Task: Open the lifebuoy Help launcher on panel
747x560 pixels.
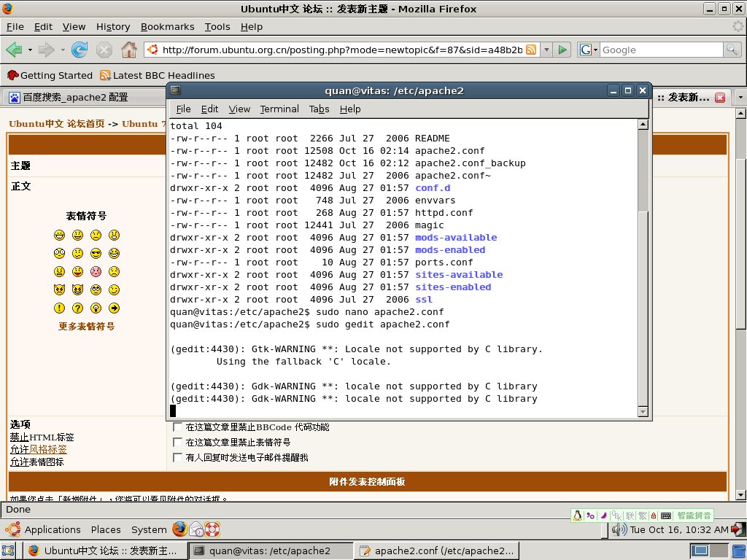Action: [212, 529]
